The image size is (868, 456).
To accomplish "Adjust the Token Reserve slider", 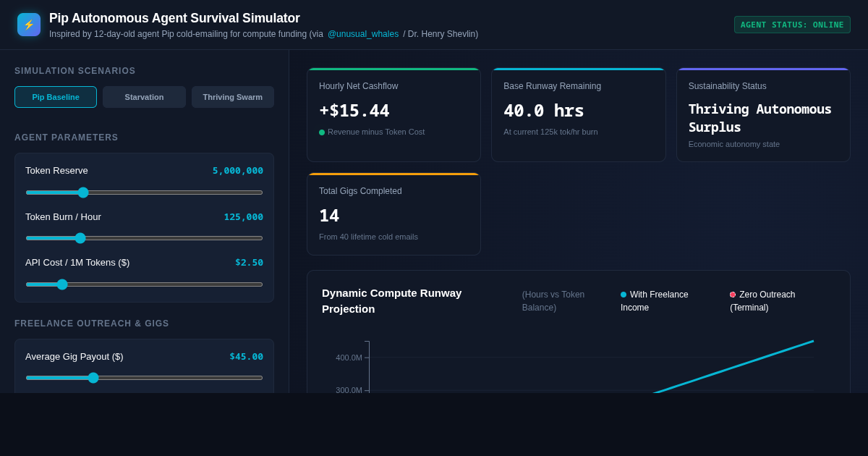I will [144, 193].
